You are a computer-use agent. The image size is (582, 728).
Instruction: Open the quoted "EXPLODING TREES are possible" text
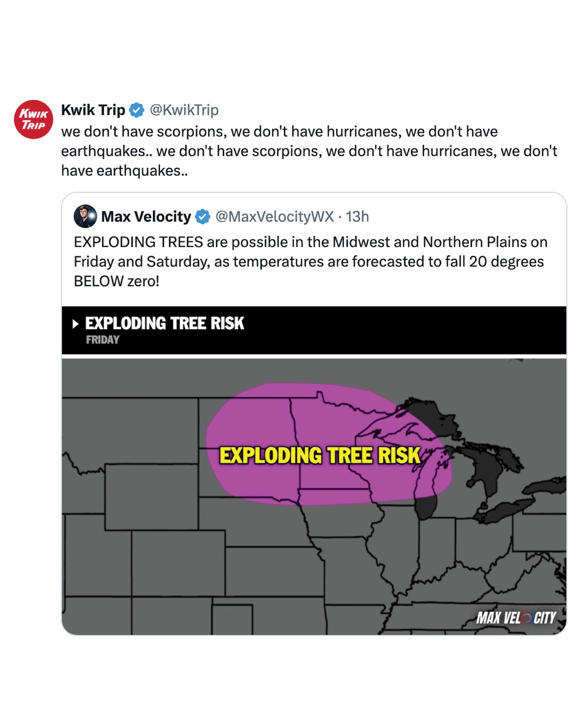tap(310, 261)
